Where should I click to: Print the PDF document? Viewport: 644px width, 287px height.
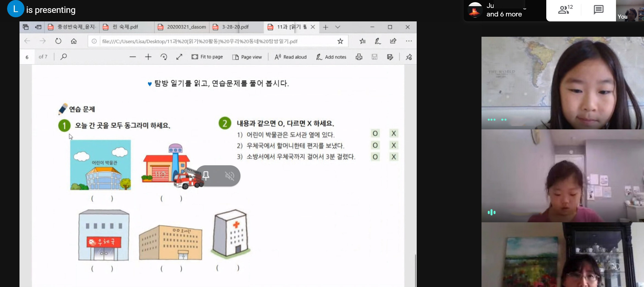(x=359, y=57)
